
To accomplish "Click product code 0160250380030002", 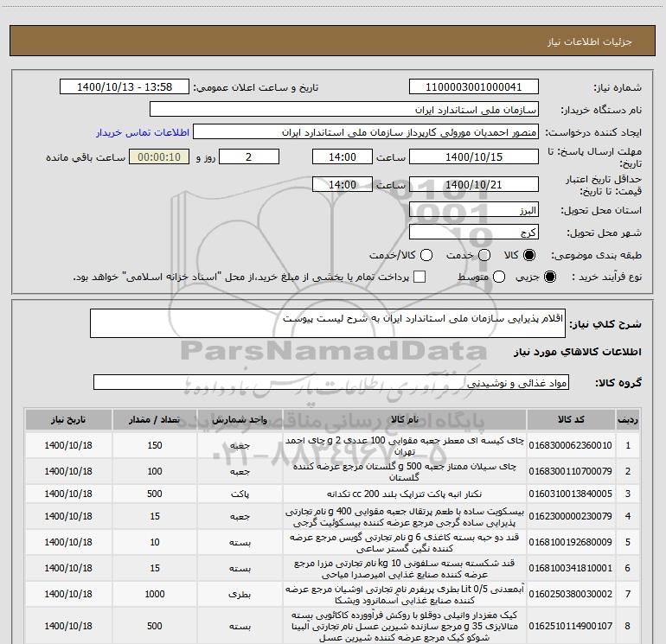I will [x=571, y=594].
